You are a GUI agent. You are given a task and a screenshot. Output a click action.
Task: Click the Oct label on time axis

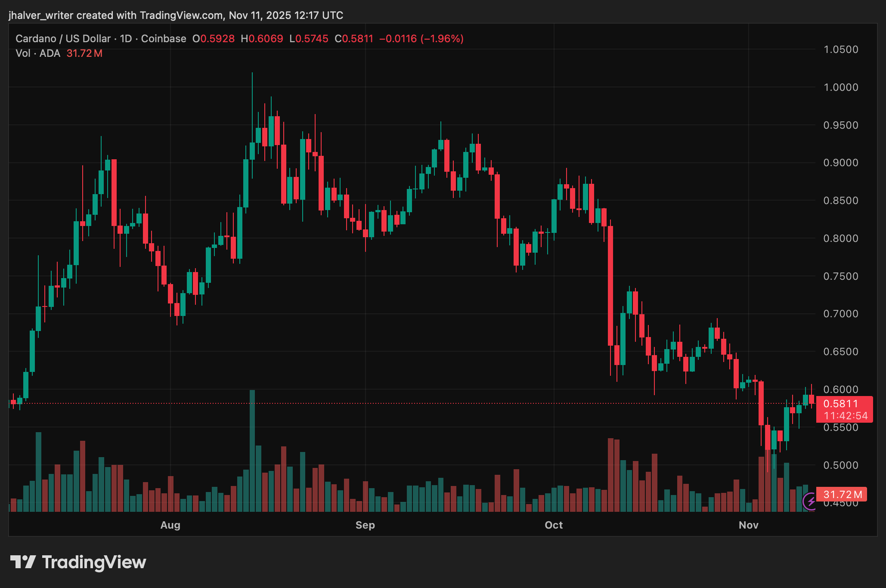(x=554, y=525)
